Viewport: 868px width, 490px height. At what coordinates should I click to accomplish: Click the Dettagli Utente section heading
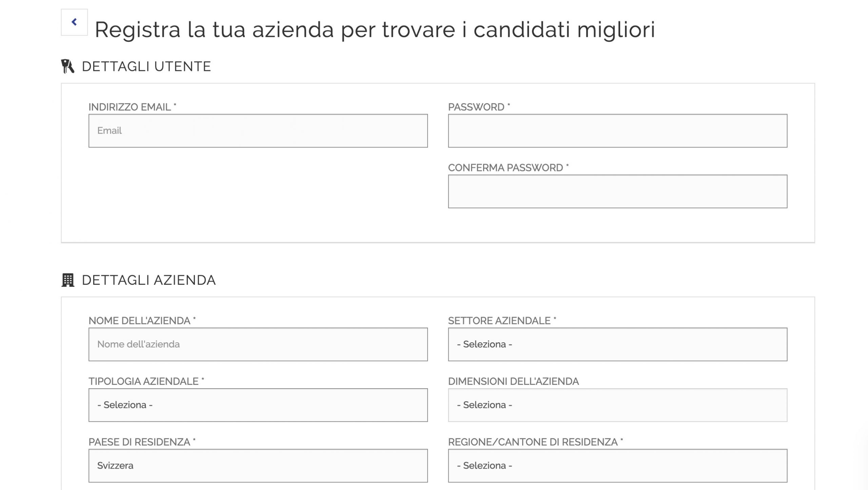coord(146,67)
